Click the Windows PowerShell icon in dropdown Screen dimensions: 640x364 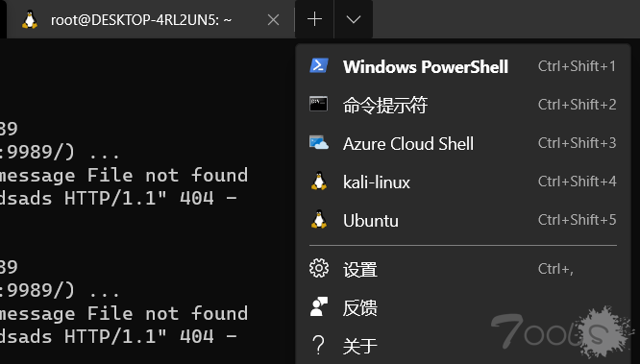(319, 65)
